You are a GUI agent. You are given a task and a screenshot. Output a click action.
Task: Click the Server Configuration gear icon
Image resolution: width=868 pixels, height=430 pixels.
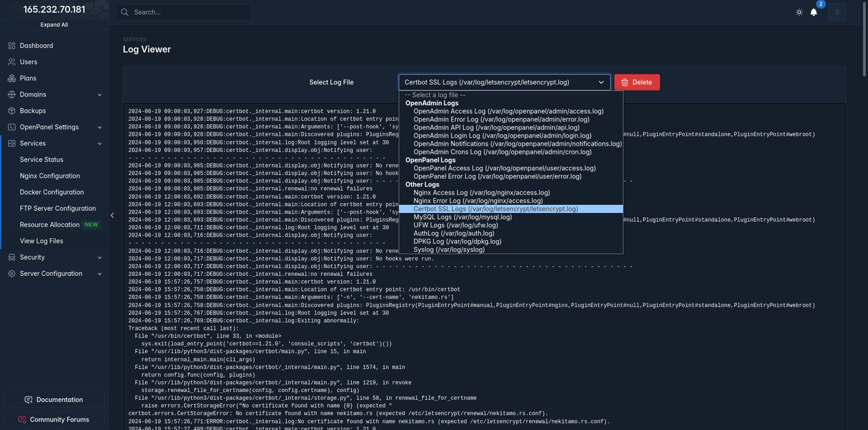coord(12,273)
